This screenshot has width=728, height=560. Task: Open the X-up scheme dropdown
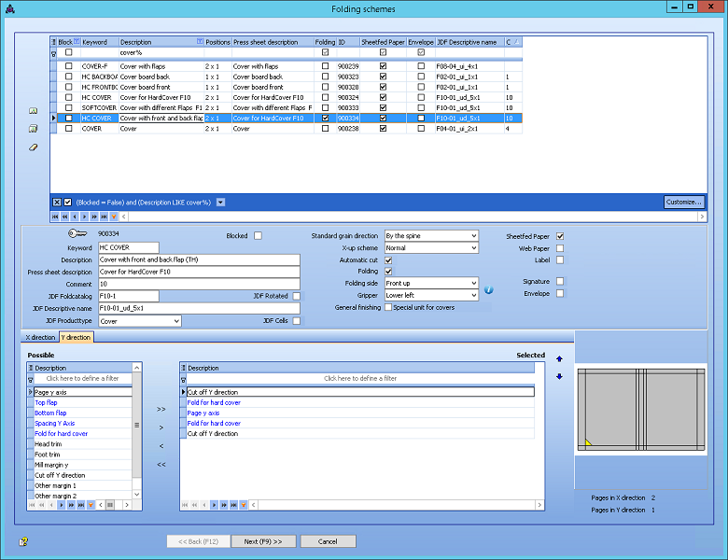[x=473, y=248]
